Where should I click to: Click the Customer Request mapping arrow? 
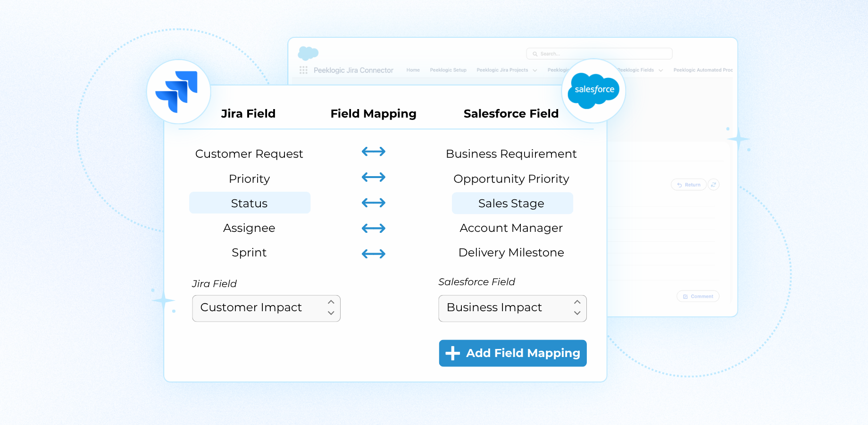pyautogui.click(x=374, y=152)
